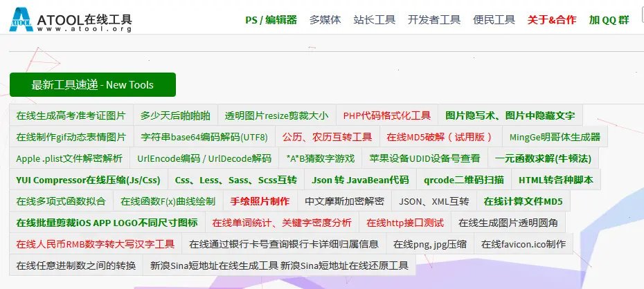Open 在线生成高考准考证图片 tool
644x289 pixels.
coord(71,115)
